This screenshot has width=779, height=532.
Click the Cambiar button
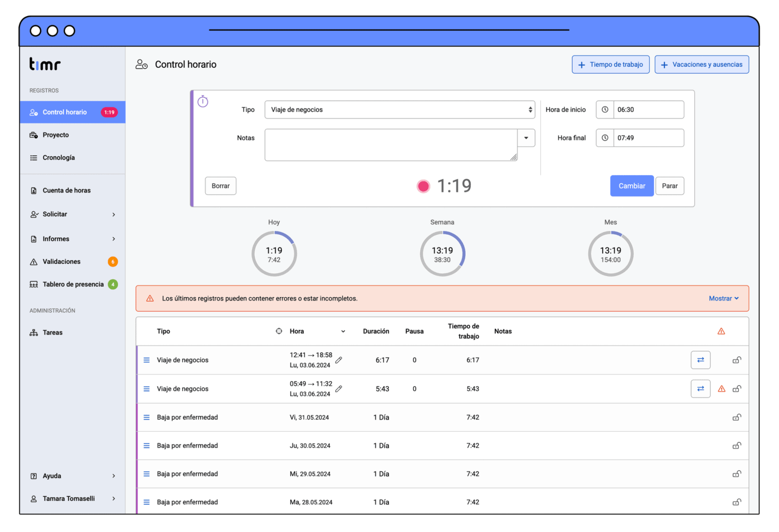(632, 186)
